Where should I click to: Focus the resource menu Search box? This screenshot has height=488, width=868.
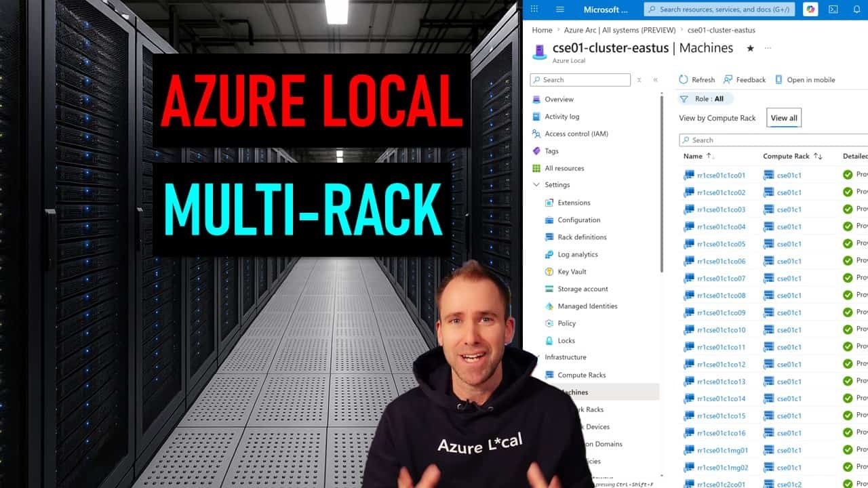[580, 80]
